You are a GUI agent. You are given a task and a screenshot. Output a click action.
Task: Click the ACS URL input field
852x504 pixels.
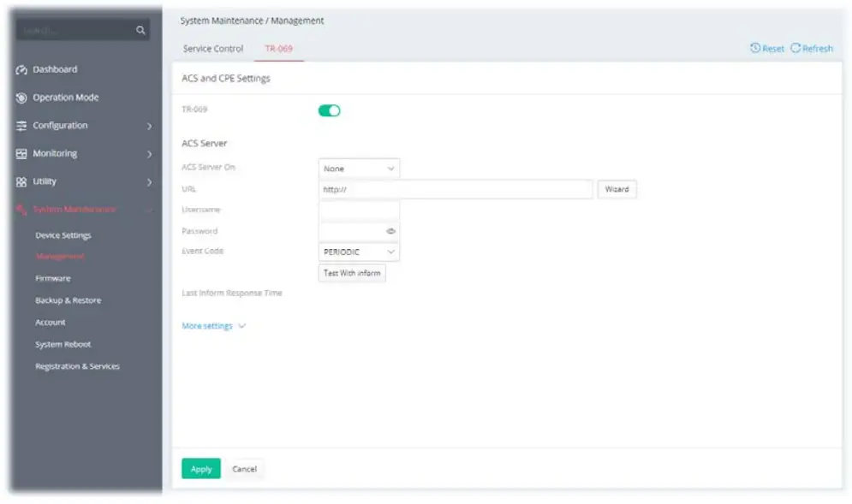[456, 189]
